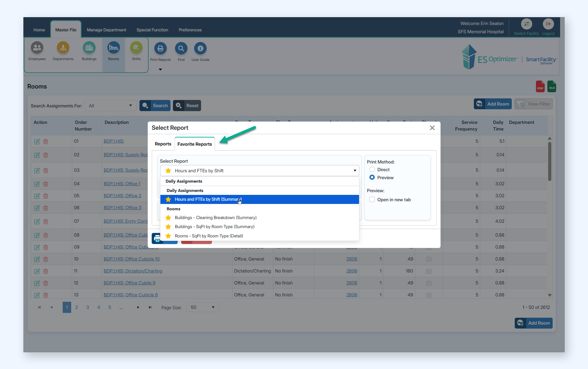Select the Shifts icon
Viewport: 588px width, 369px height.
pos(136,48)
